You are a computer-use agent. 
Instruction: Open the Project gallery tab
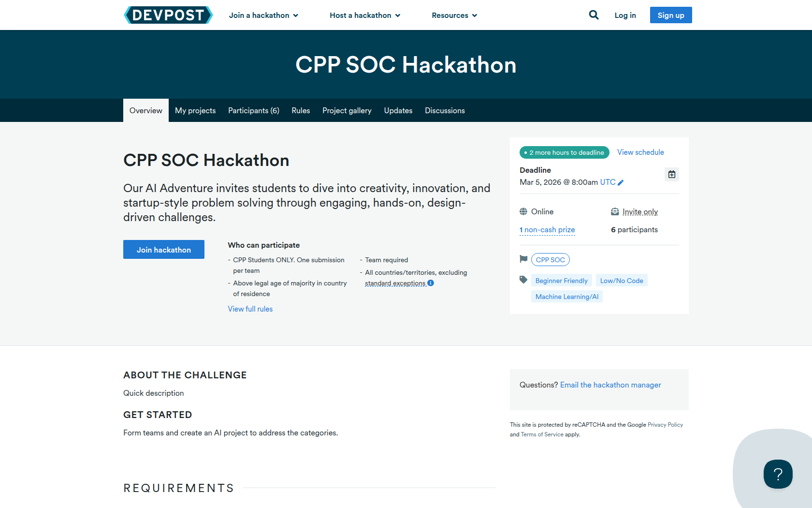(347, 111)
